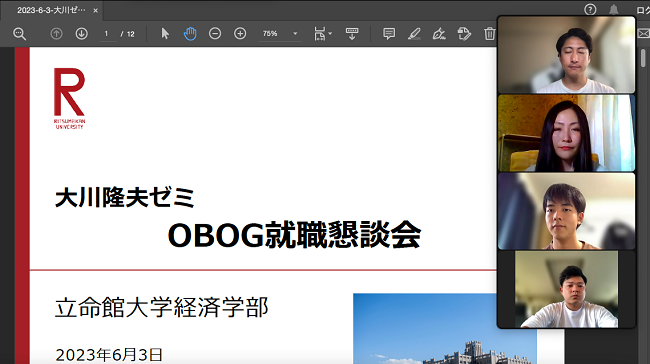Click the OBOG就職懇談会 title text
This screenshot has width=650, height=364.
click(294, 235)
